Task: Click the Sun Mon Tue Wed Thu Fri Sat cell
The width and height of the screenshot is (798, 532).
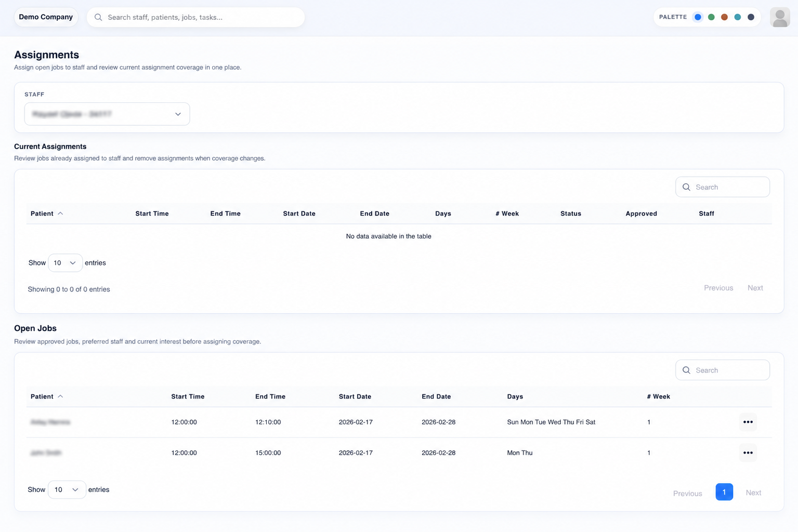Action: click(551, 422)
